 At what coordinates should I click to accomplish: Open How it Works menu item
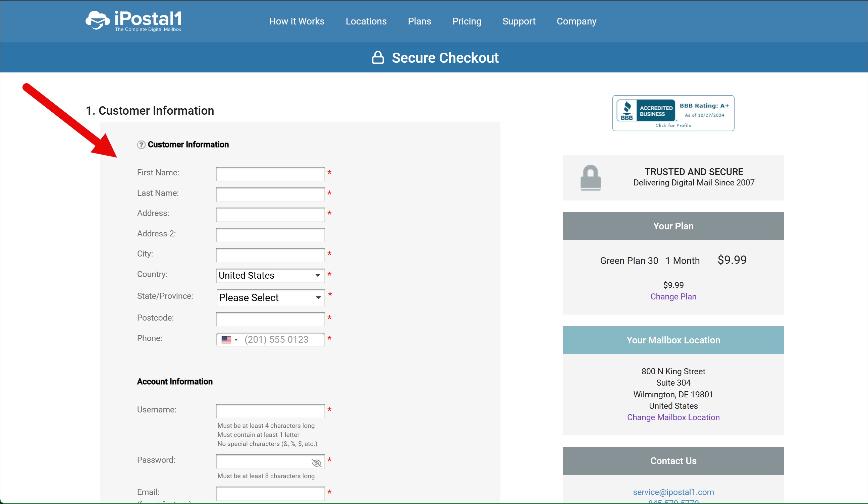coord(296,21)
